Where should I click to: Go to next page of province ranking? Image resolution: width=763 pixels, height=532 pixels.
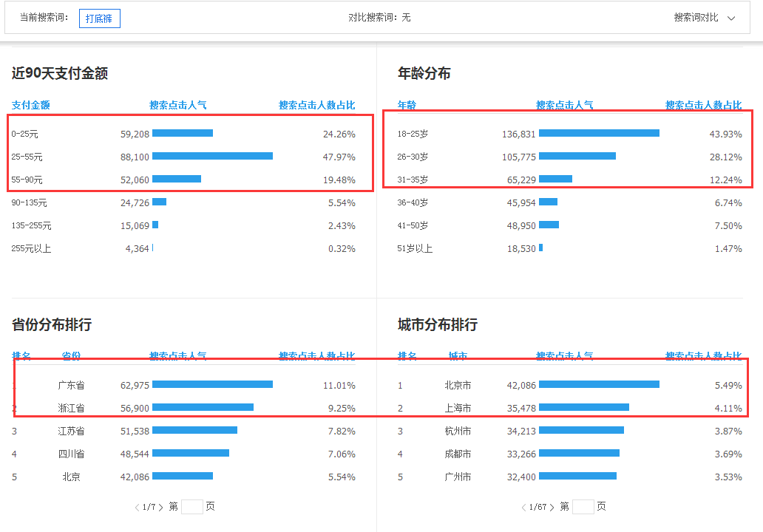pos(160,507)
